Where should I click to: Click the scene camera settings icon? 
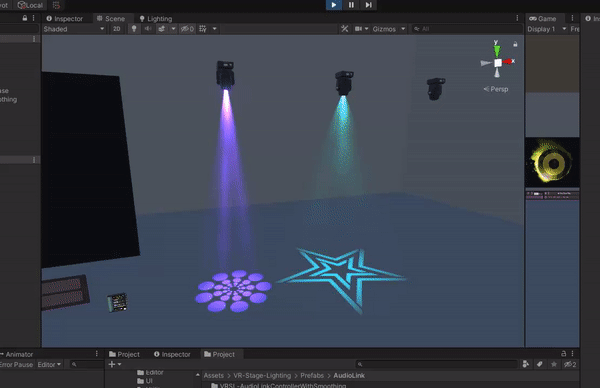[358, 29]
